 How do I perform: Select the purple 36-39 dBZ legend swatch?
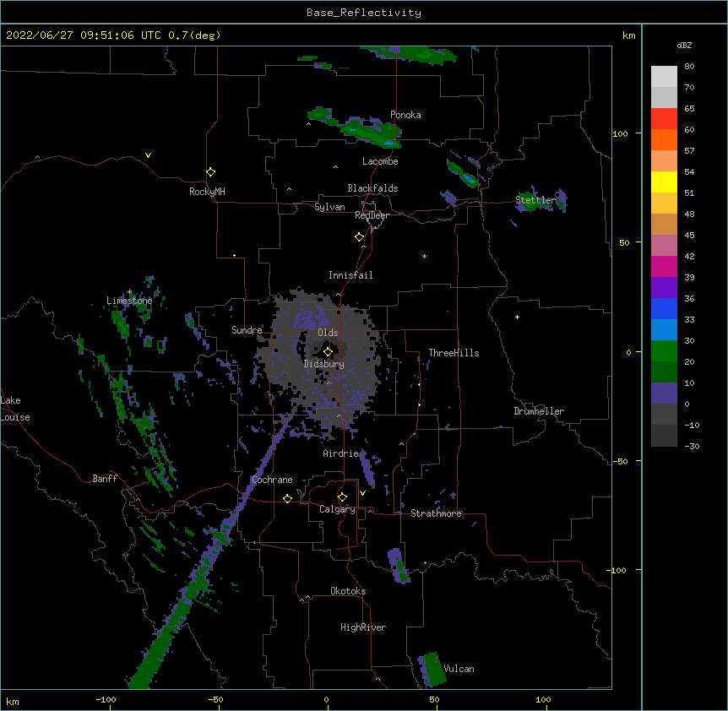pos(664,287)
